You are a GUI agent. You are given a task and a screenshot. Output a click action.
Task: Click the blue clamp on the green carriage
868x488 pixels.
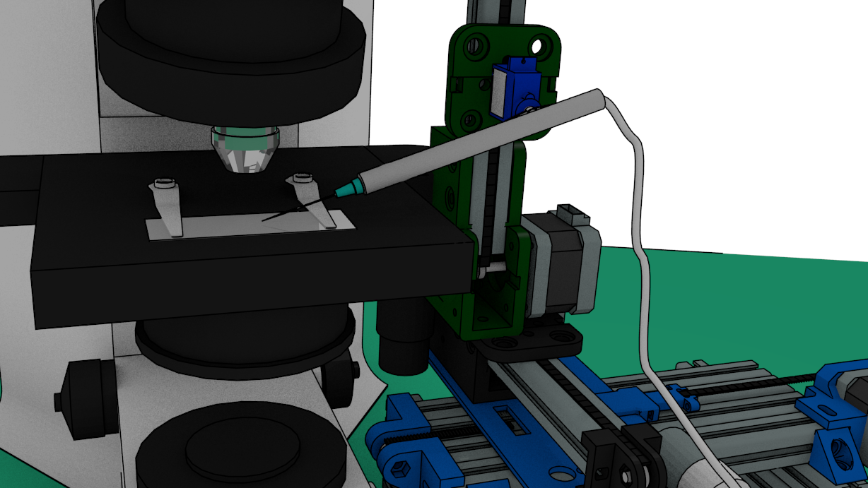coord(518,88)
